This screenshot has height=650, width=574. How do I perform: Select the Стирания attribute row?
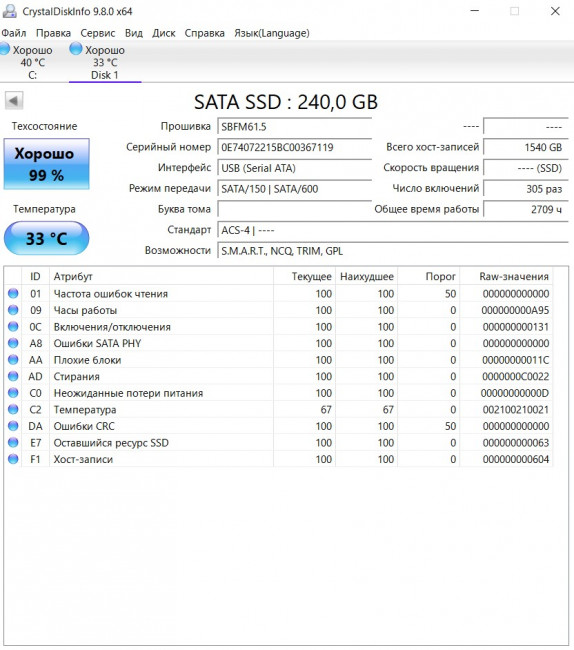[279, 376]
